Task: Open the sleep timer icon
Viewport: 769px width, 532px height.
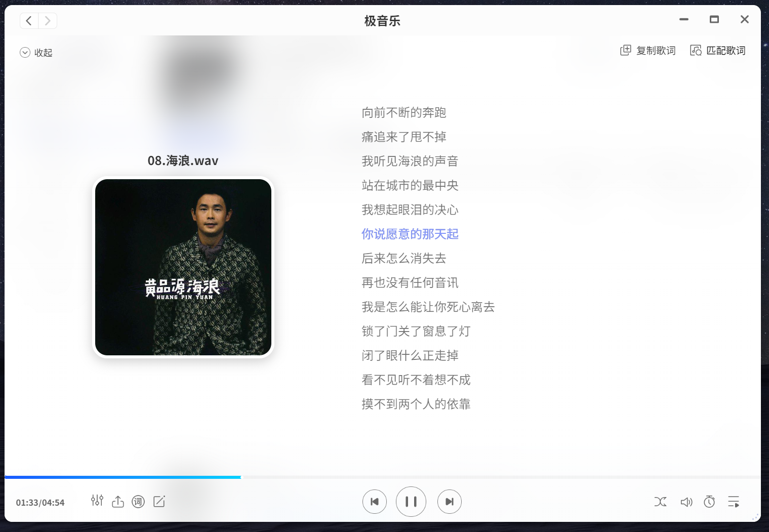Action: (x=709, y=502)
